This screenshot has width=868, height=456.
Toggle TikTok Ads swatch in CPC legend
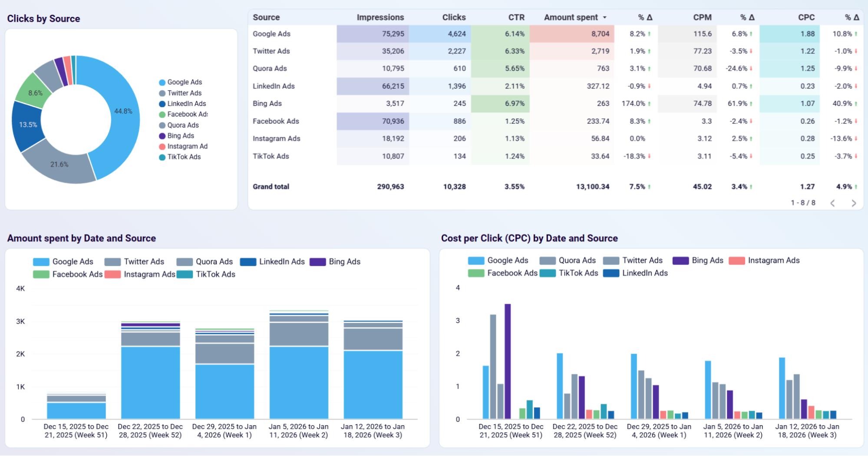click(x=548, y=273)
